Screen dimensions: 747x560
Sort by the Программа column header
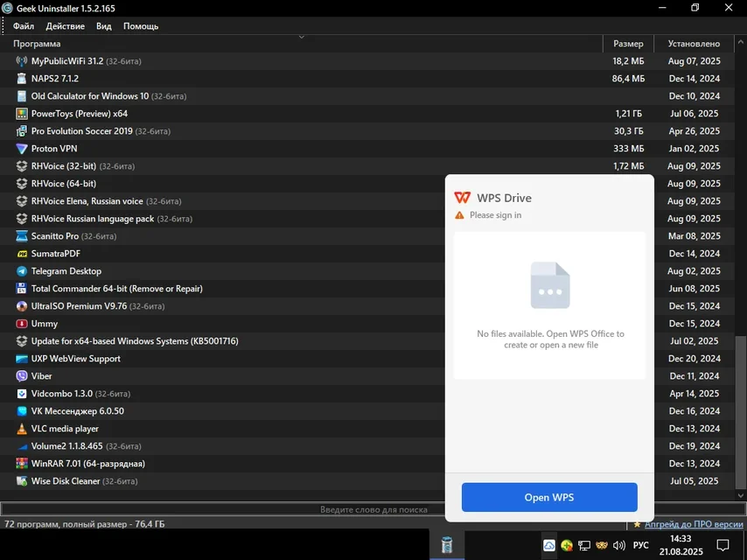[x=301, y=44]
